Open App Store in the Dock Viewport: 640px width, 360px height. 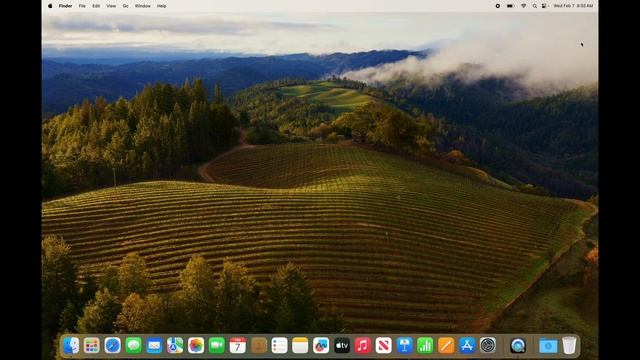point(467,346)
